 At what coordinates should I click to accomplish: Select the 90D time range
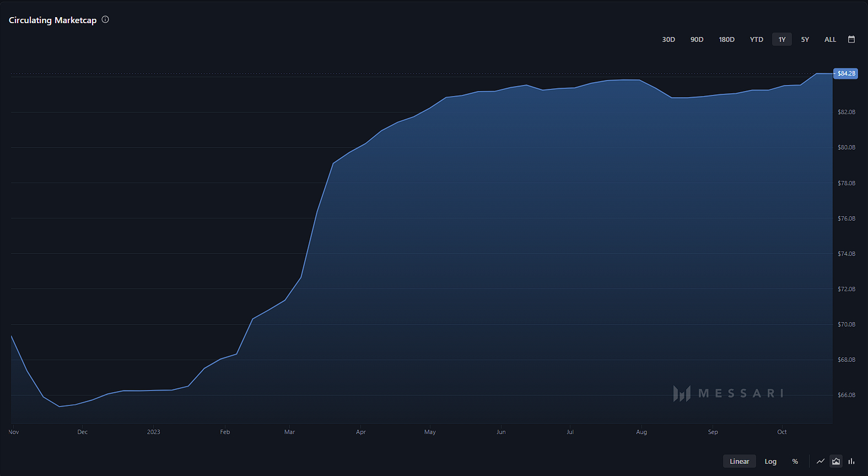(697, 39)
